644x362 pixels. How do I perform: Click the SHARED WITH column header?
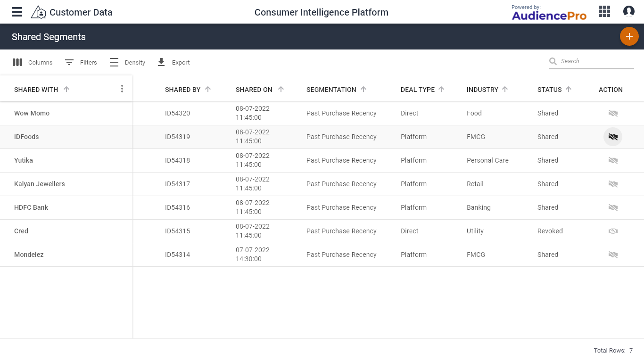tap(36, 90)
